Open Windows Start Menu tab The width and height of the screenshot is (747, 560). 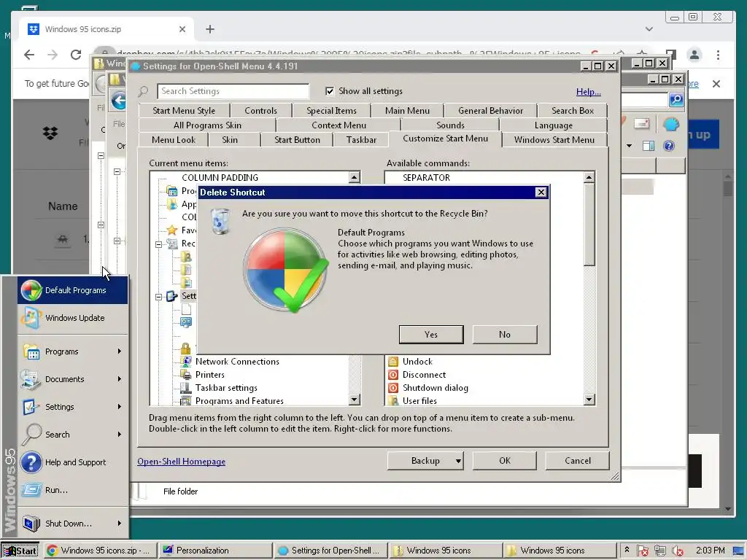pos(554,140)
